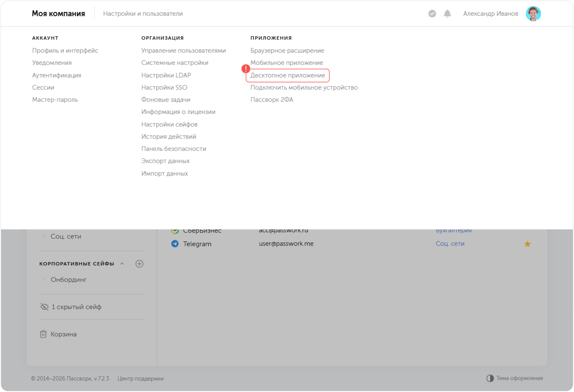Open the Корзина trash icon
574x392 pixels.
(43, 334)
